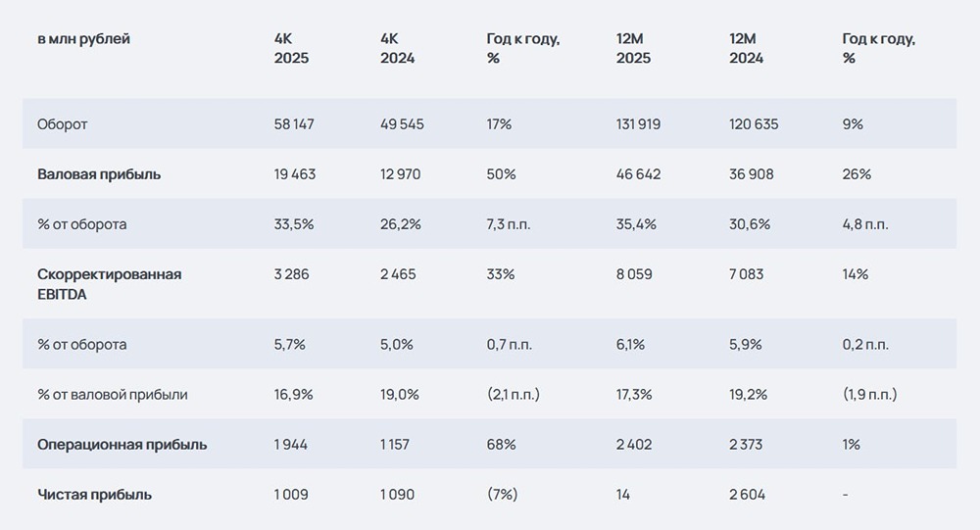The height and width of the screenshot is (530, 980).
Task: Click the "% от валовой прибыли" row label
Action: (x=112, y=395)
